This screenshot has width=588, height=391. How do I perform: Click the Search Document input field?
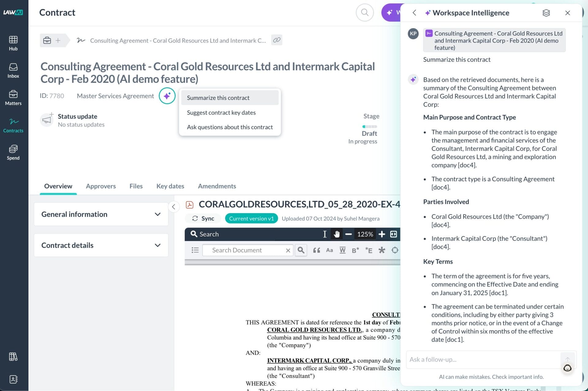tap(247, 250)
